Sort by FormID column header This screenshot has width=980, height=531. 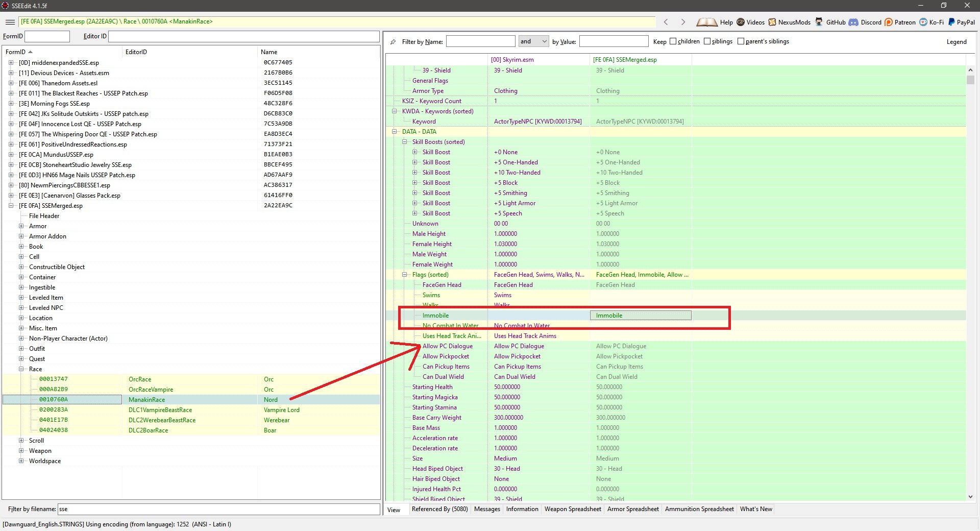[x=62, y=52]
